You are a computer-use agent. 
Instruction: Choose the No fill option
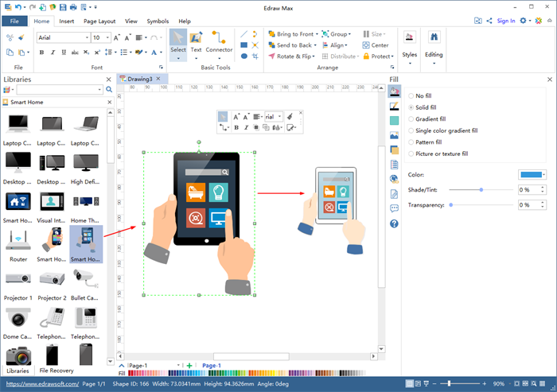click(411, 95)
